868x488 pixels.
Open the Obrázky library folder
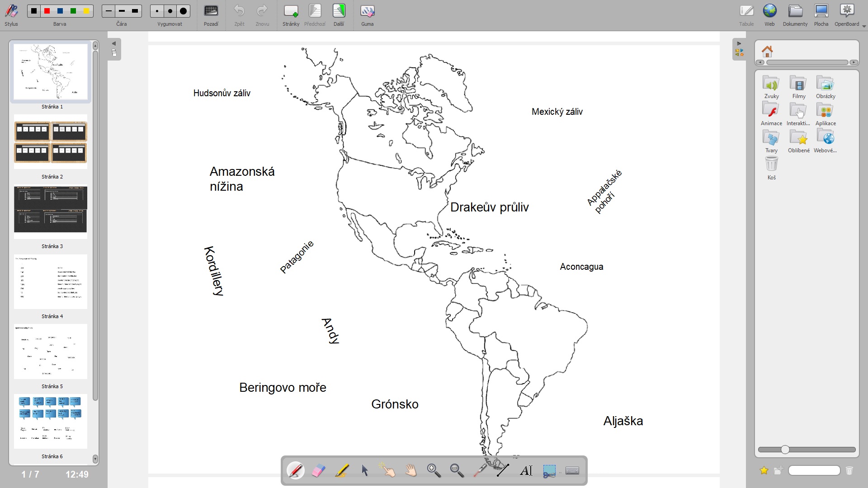click(826, 87)
